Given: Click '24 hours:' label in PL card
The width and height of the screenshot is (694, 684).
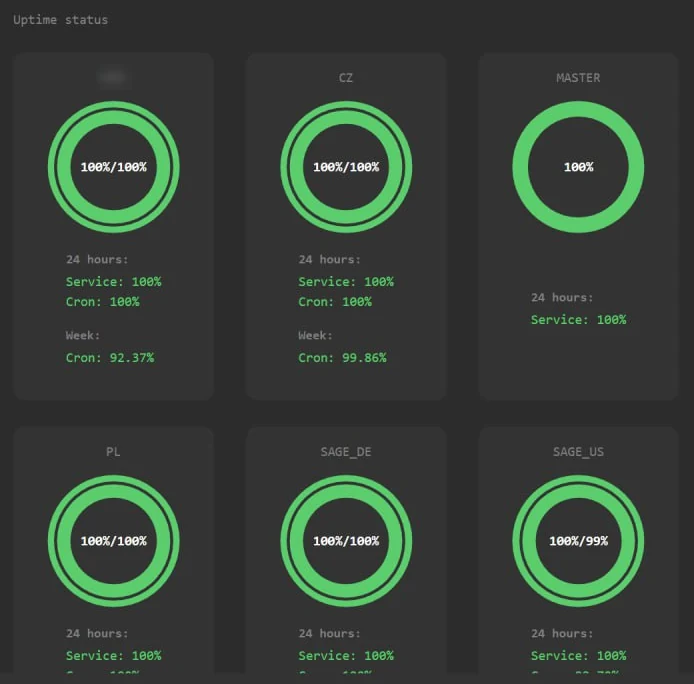Looking at the screenshot, I should (x=97, y=634).
